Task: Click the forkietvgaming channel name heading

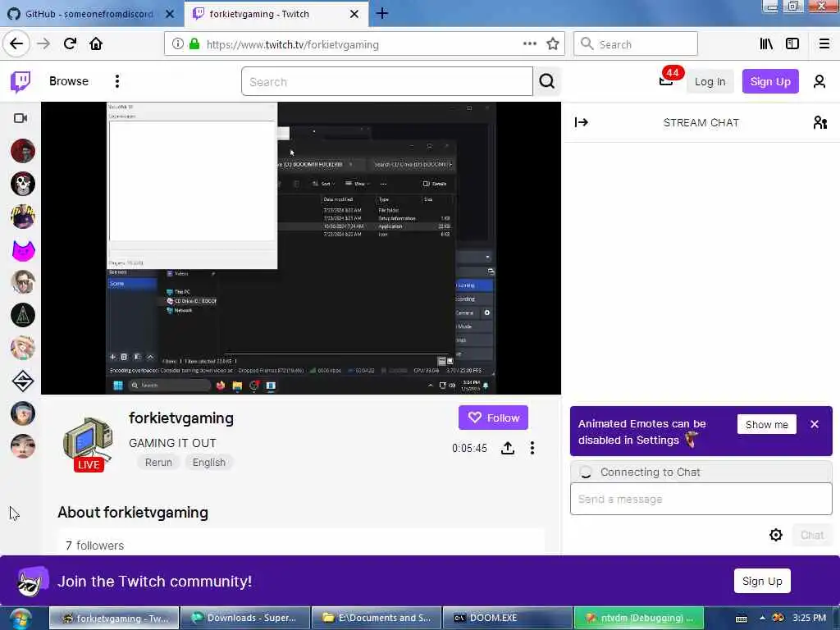Action: coord(181,418)
